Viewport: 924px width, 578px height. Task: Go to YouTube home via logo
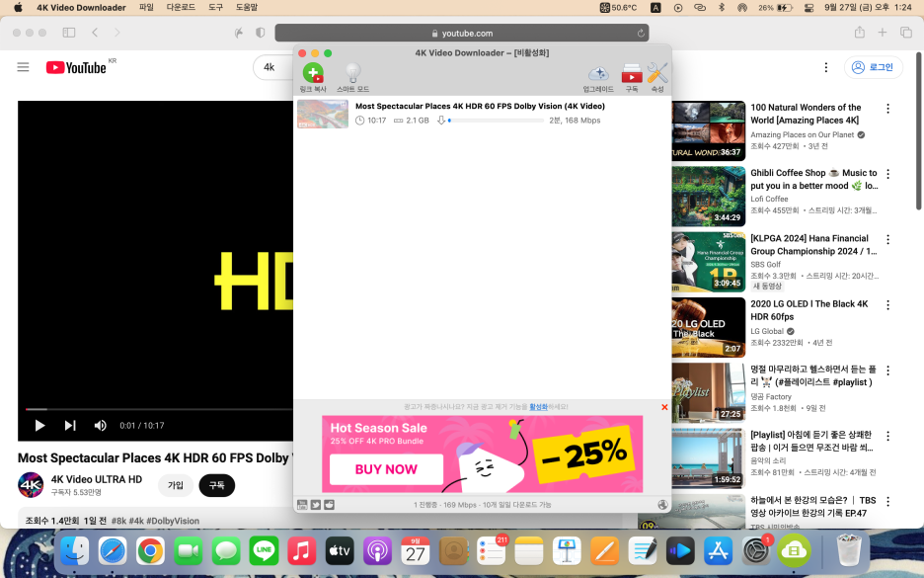point(77,67)
